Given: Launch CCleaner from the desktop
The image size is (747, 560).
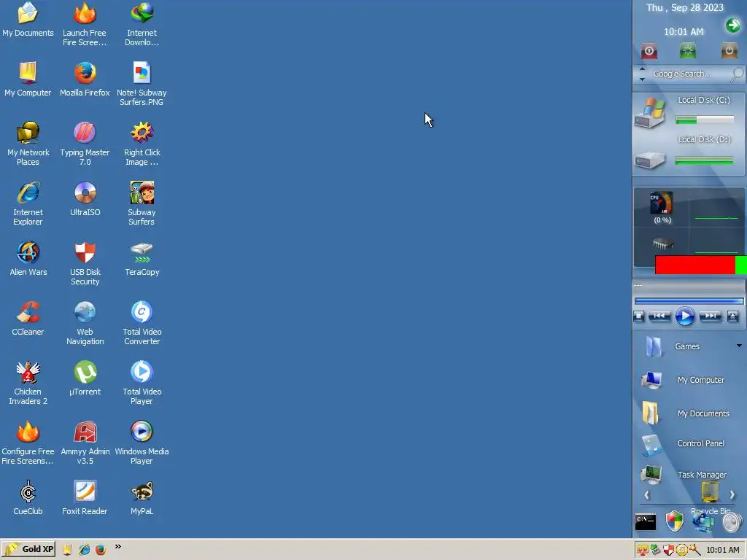Looking at the screenshot, I should click(28, 319).
